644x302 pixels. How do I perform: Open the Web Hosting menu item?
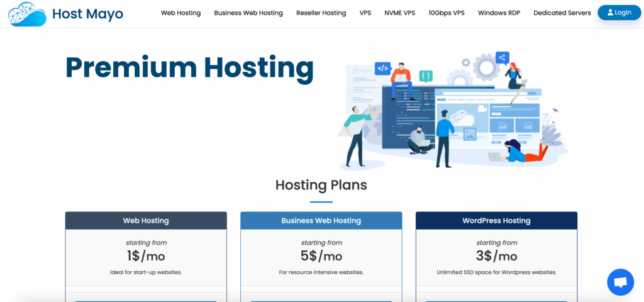(180, 13)
